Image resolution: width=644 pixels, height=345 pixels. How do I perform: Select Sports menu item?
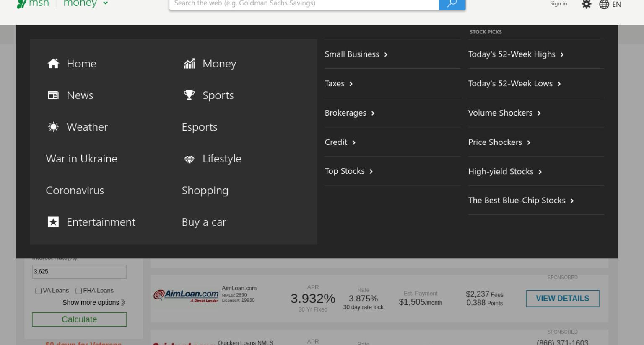coord(218,95)
